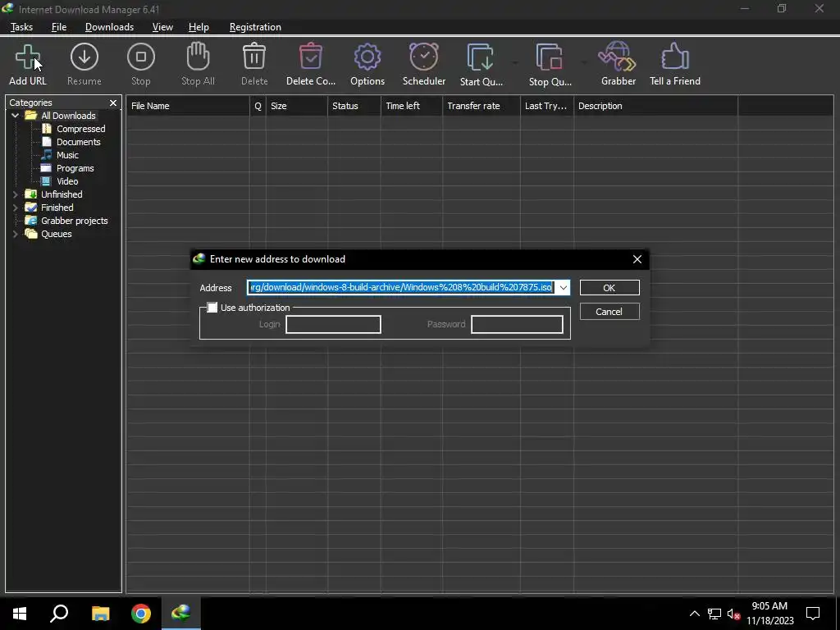
Task: Click into the Address URL field
Action: point(401,288)
